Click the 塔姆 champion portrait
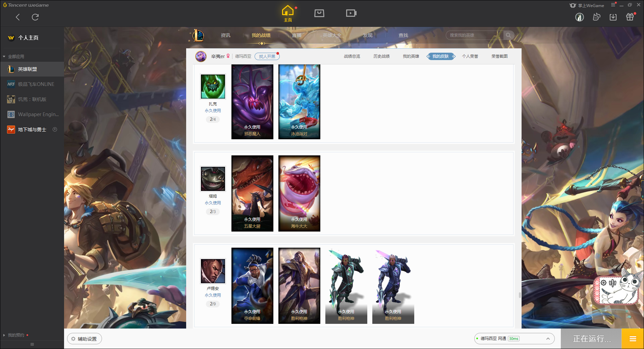 [x=213, y=179]
